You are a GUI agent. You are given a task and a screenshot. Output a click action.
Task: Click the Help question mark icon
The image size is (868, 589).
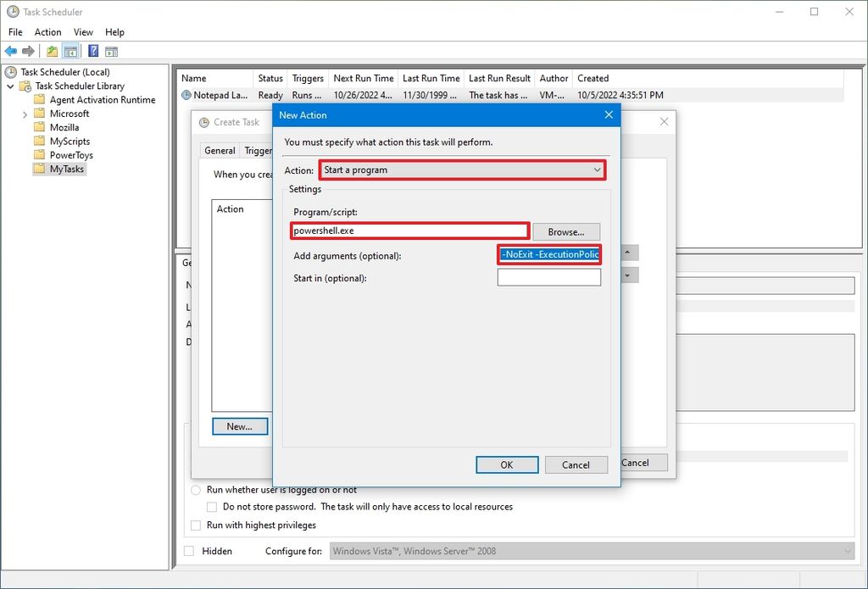coord(92,51)
